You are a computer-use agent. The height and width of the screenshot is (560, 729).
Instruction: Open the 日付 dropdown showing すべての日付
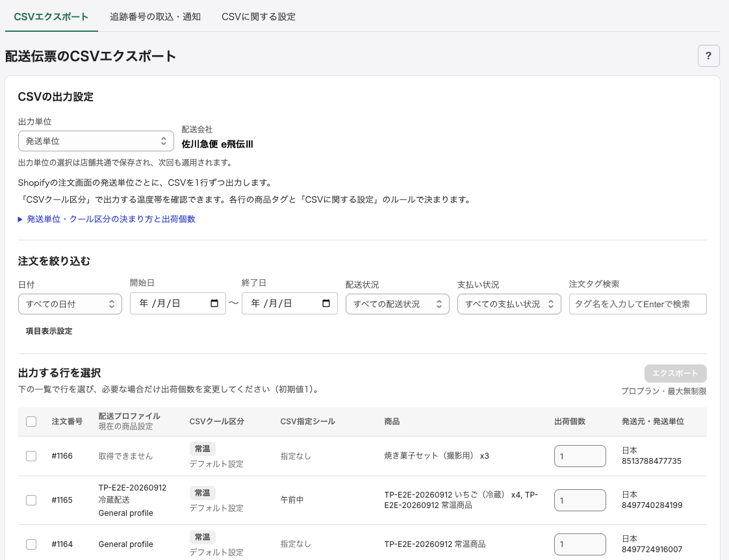(70, 304)
